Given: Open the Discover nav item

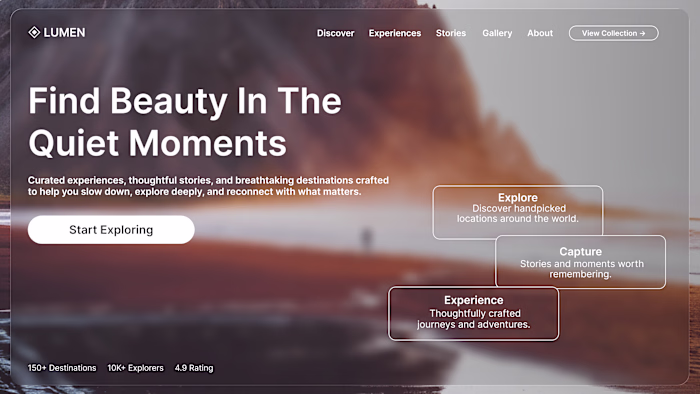Looking at the screenshot, I should pos(335,33).
